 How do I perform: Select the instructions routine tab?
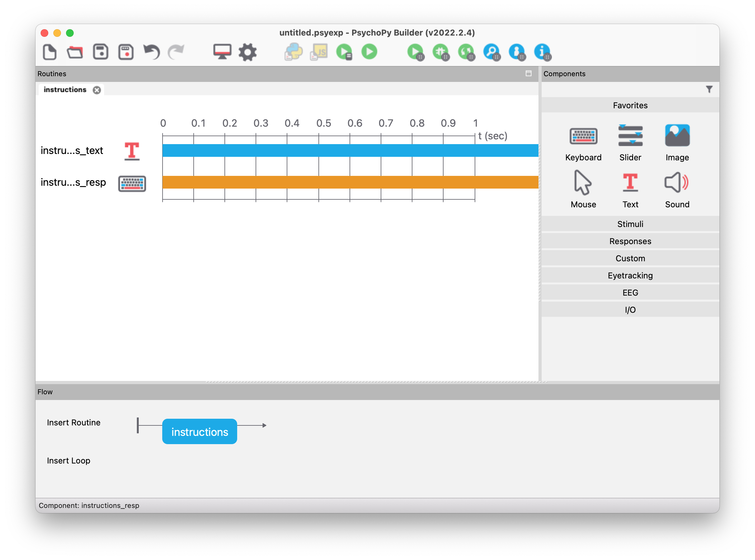click(65, 90)
